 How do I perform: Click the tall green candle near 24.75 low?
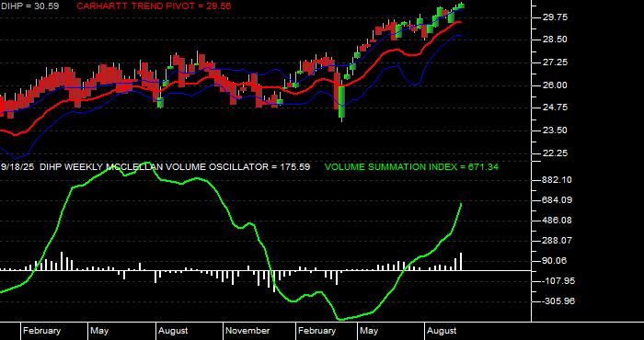(341, 101)
